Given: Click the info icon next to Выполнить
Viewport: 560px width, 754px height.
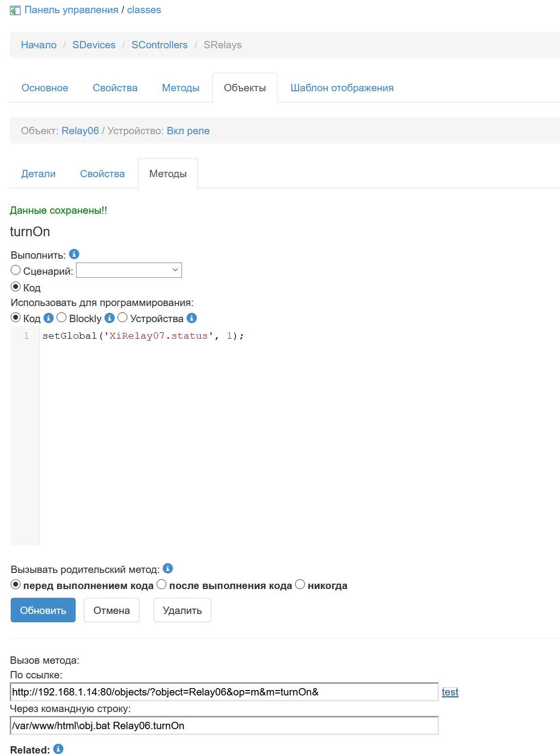Looking at the screenshot, I should tap(74, 254).
